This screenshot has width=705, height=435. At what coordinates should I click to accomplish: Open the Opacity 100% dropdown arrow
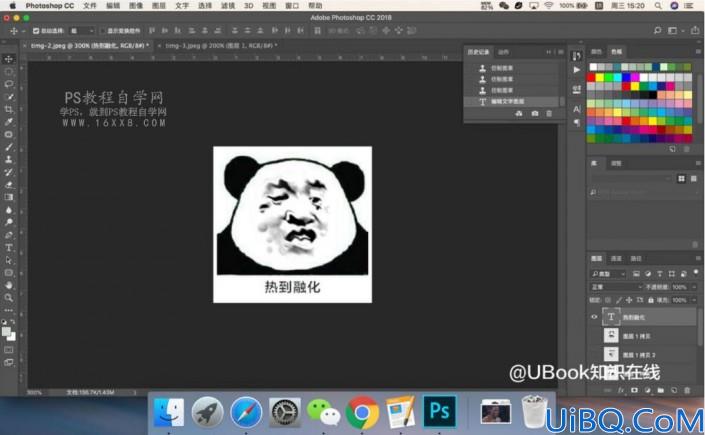pyautogui.click(x=694, y=287)
